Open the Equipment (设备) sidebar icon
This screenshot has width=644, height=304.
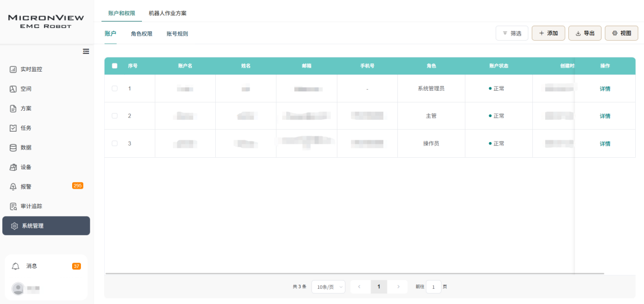point(13,167)
